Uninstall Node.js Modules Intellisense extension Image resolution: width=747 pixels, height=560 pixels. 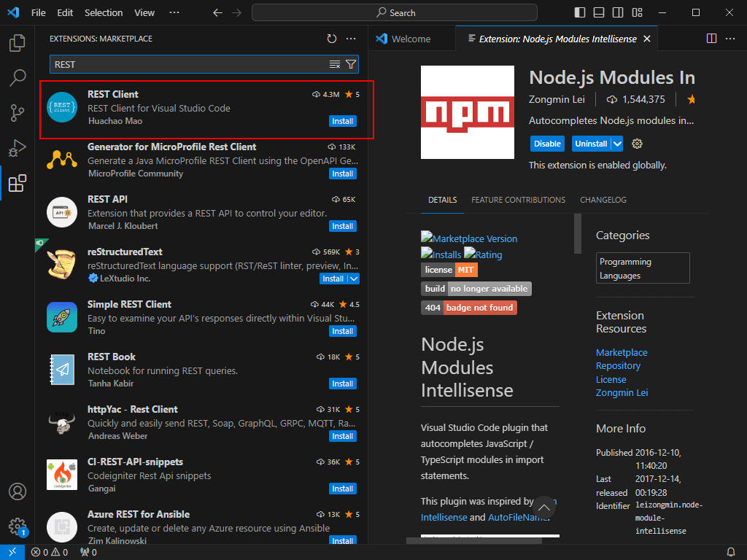point(591,144)
